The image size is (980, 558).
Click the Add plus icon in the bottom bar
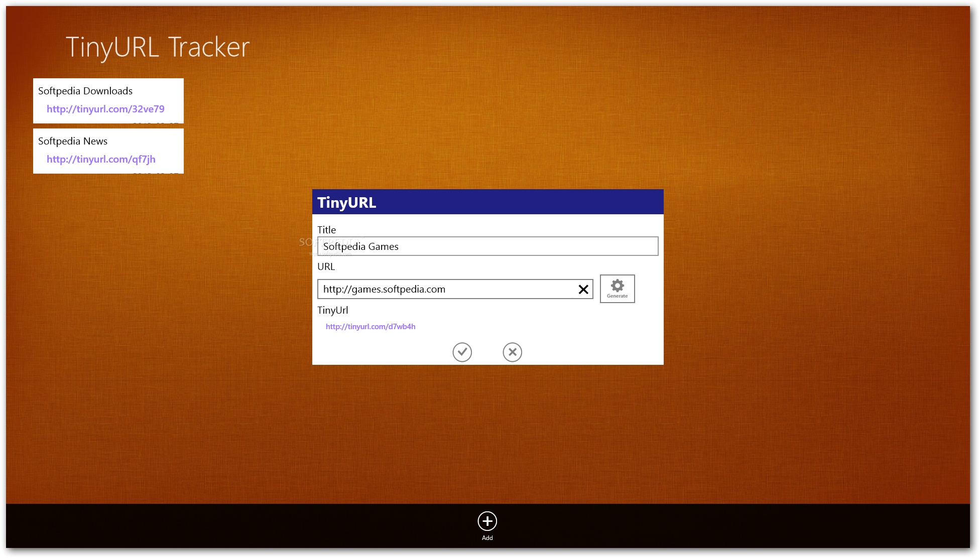coord(487,521)
